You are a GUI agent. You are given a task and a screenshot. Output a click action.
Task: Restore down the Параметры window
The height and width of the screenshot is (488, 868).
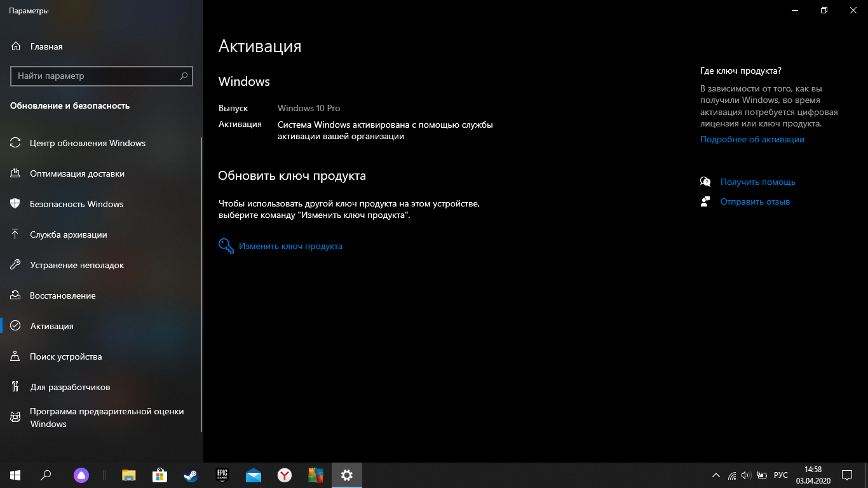tap(824, 10)
